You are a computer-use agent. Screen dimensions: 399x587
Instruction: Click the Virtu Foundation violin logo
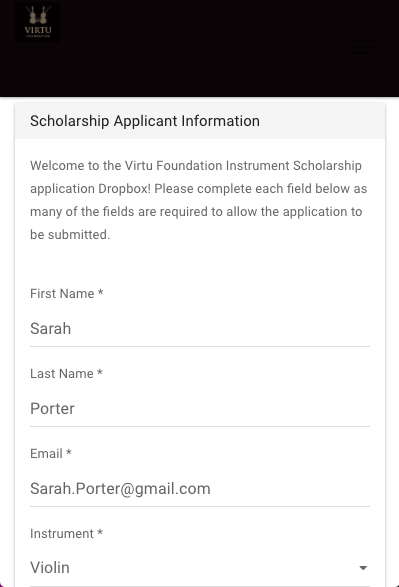(x=37, y=22)
